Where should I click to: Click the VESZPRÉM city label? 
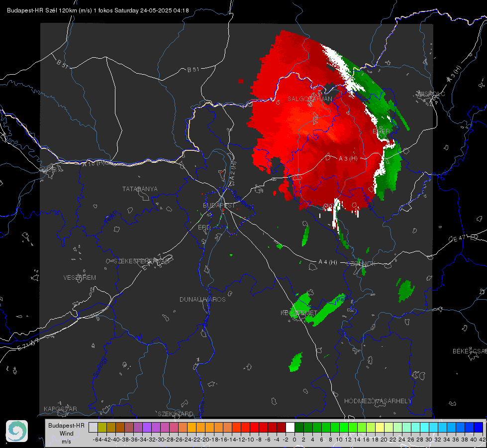click(x=80, y=278)
